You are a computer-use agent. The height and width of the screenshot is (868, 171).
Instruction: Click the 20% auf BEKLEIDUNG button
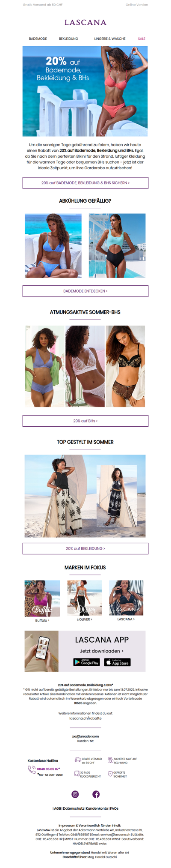coord(85,548)
